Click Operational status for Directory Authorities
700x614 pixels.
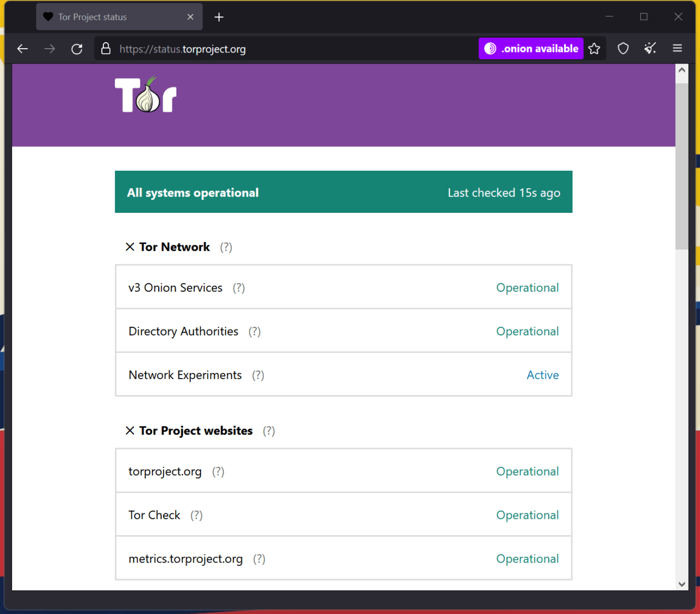click(527, 332)
